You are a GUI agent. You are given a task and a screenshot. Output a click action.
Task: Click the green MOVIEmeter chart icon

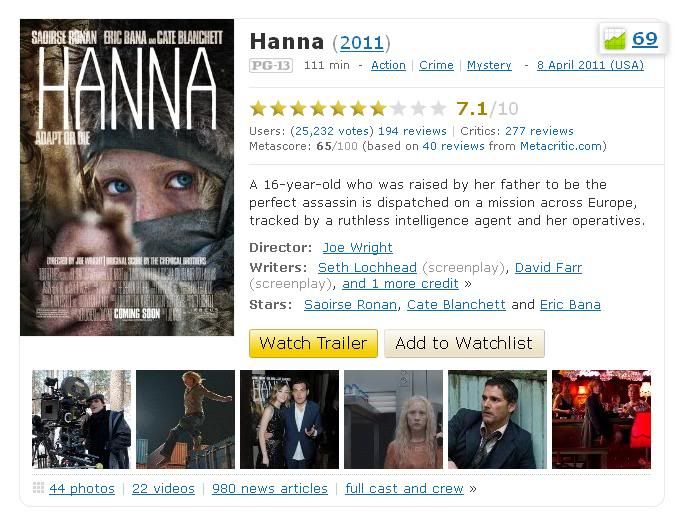[615, 39]
